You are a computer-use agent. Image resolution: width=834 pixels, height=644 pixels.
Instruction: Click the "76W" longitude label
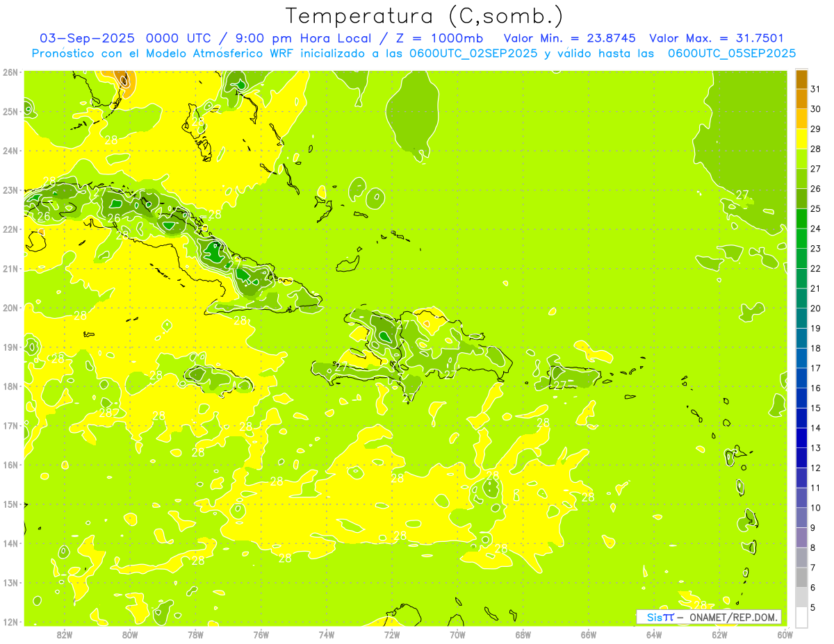point(261,634)
